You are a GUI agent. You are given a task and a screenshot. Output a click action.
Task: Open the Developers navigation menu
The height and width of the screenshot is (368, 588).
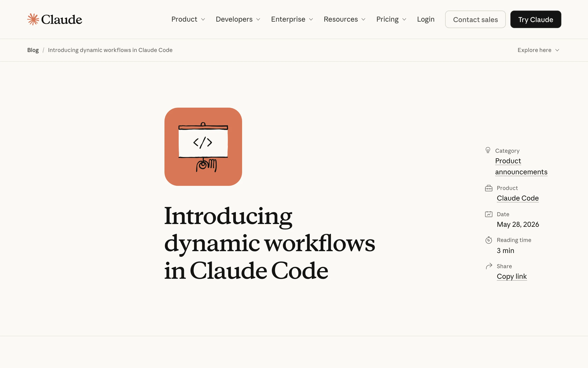pyautogui.click(x=238, y=19)
